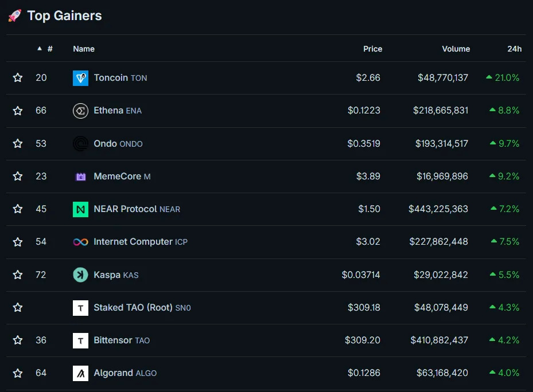
Task: Sort table by Volume column header
Action: [x=456, y=49]
